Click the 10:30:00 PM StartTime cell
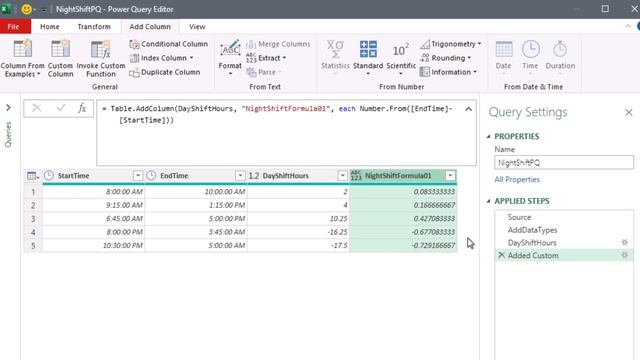 click(x=93, y=245)
